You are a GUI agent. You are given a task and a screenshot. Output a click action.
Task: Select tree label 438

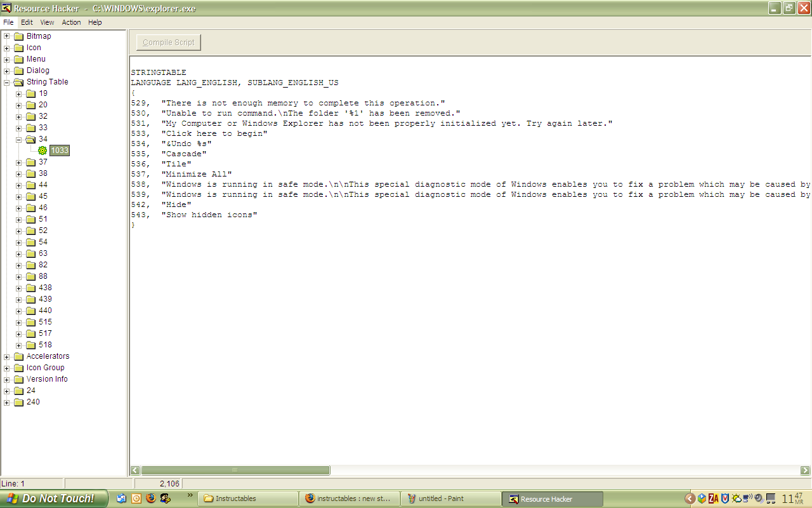45,288
